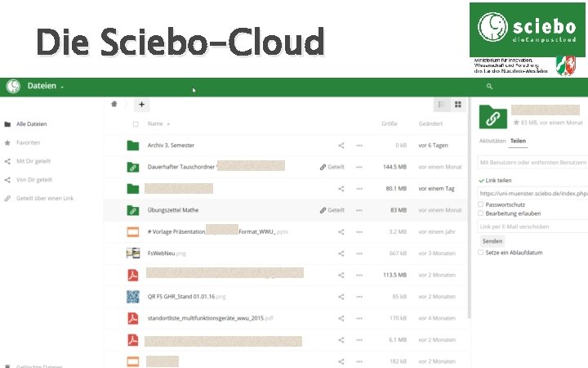Open more options for 80.1 MB folder
The image size is (588, 368).
[x=359, y=189]
